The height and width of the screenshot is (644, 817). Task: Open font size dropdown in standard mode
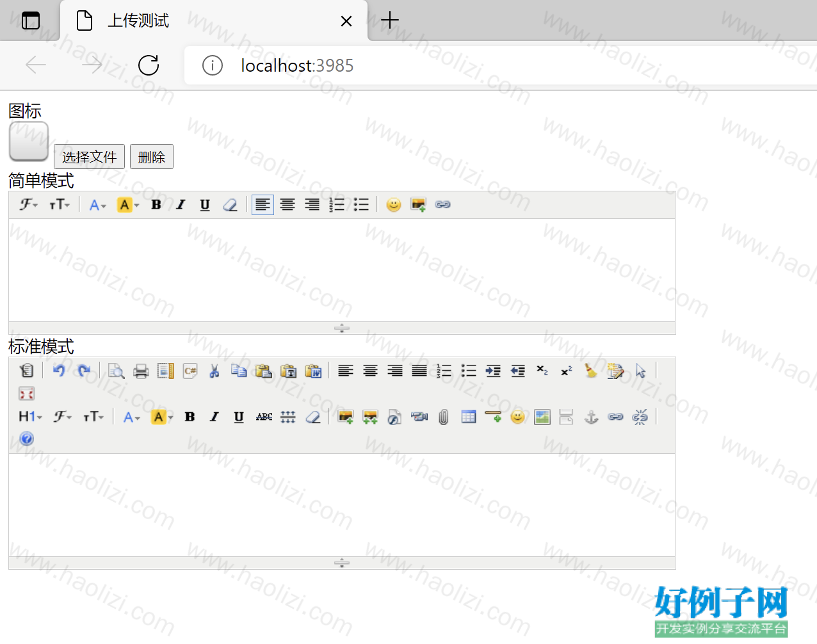(x=93, y=417)
